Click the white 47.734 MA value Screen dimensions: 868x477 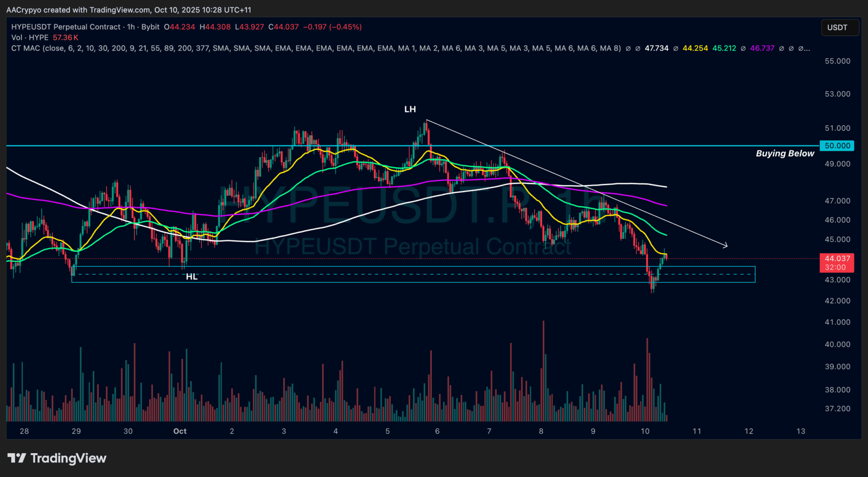[656, 48]
